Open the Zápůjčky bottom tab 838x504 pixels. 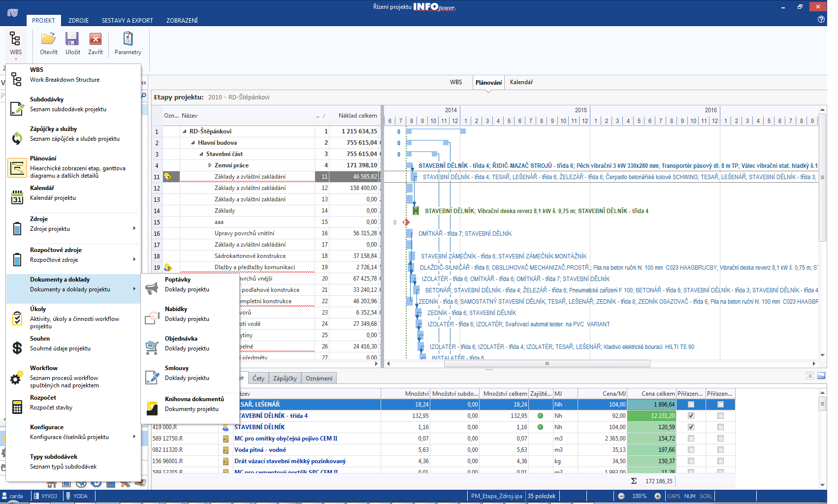(285, 378)
